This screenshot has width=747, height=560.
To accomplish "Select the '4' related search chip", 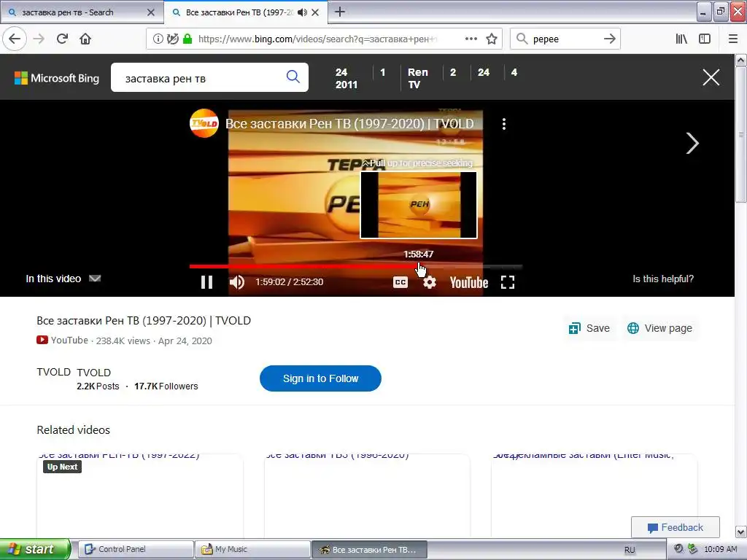I will [514, 72].
